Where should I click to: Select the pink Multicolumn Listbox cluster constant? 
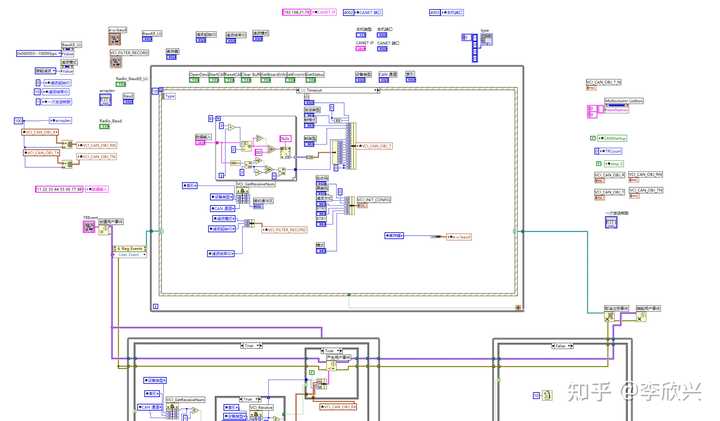coord(594,112)
